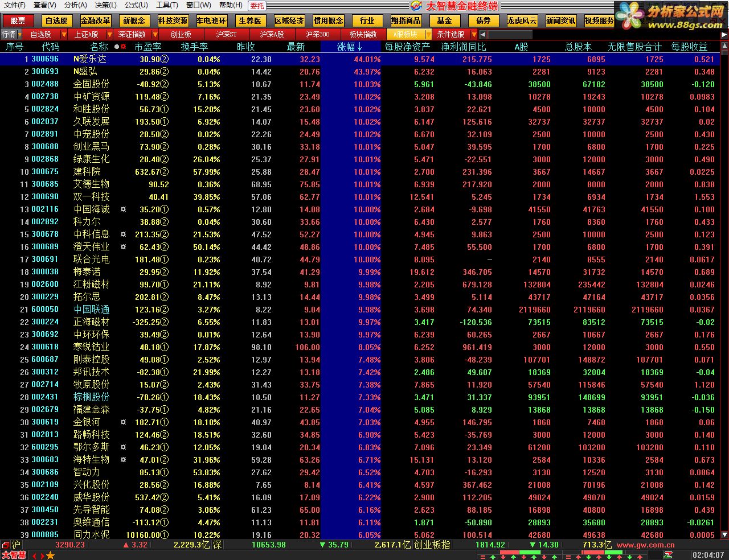The width and height of the screenshot is (729, 560).
Task: Sort by the 涨幅 column header
Action: [x=350, y=47]
